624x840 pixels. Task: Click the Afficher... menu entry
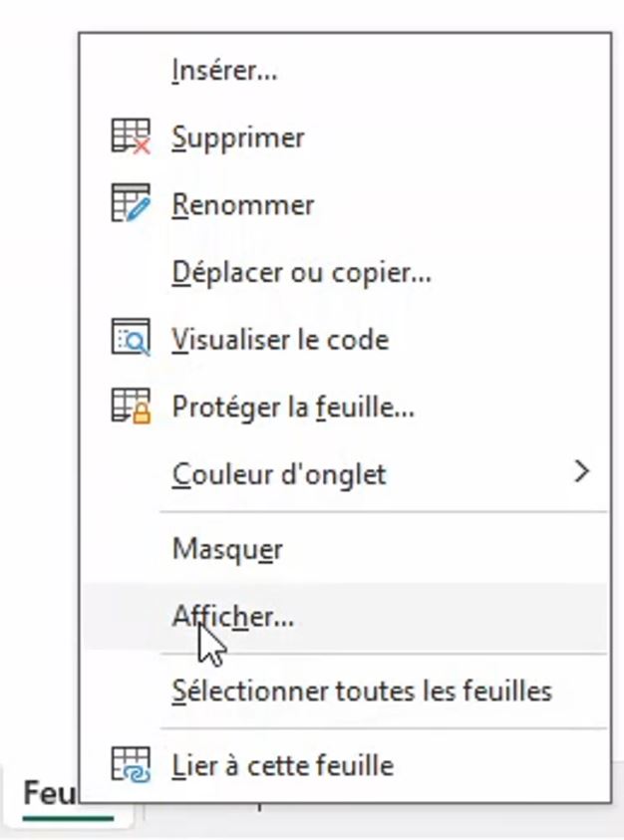point(233,617)
